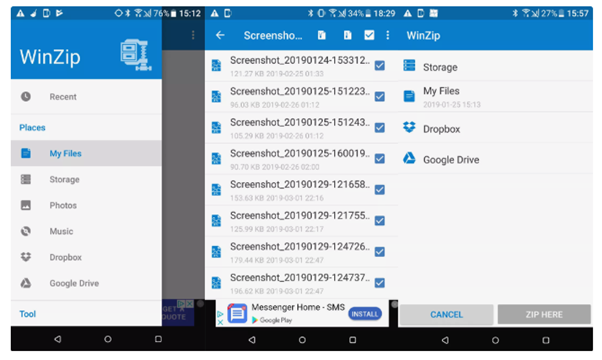This screenshot has height=360, width=602.
Task: Click the My Files document icon in drawer
Action: coord(26,153)
